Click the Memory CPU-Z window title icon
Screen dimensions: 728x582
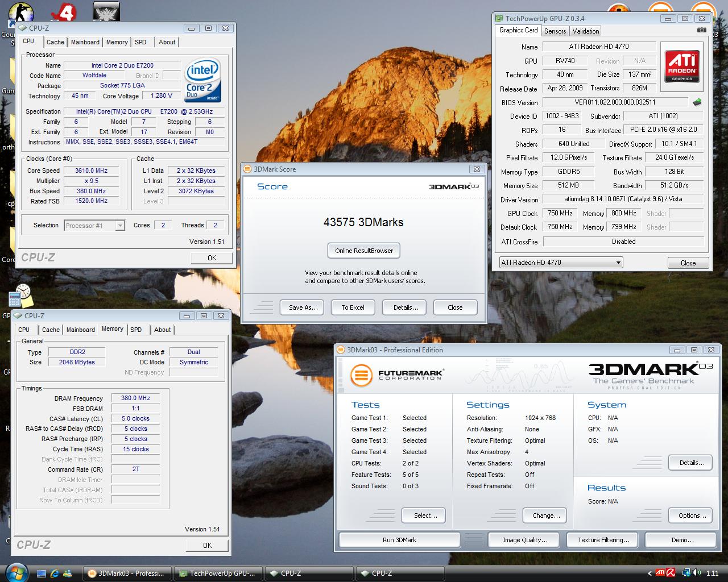18,315
